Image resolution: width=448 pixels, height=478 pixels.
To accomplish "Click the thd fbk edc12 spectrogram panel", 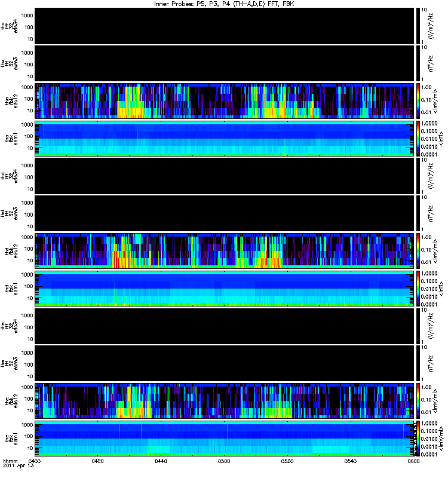I will [225, 251].
